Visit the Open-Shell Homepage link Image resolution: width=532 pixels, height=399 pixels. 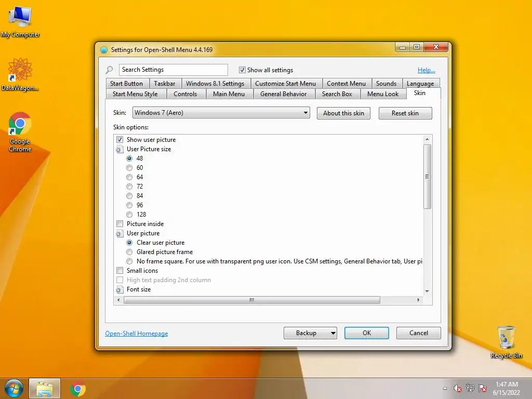pyautogui.click(x=137, y=334)
